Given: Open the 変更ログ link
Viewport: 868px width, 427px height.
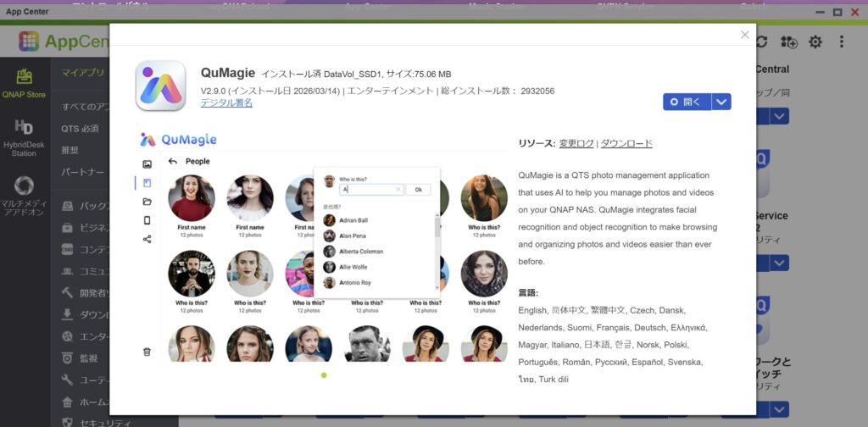Looking at the screenshot, I should pyautogui.click(x=576, y=144).
